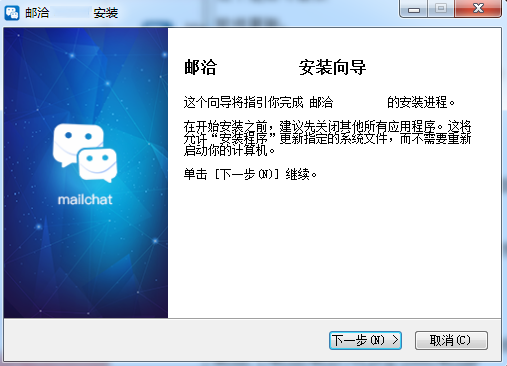Click the blue starry sidebar banner image
The image size is (507, 366).
(86, 173)
